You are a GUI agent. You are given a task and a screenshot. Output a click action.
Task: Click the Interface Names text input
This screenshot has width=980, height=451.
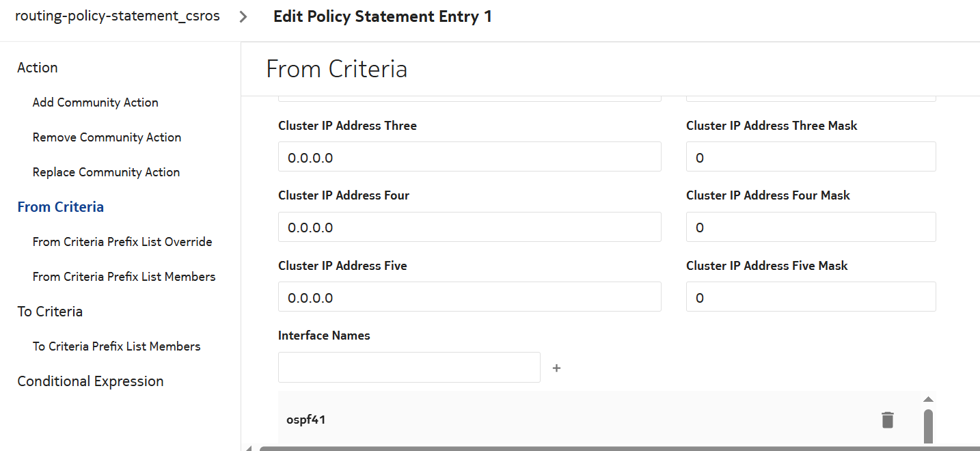409,368
